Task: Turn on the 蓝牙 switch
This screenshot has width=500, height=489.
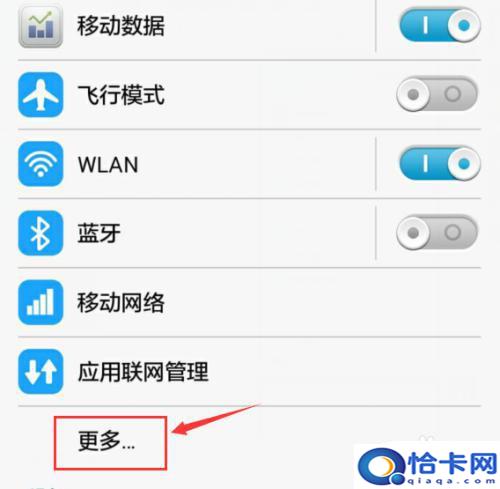Action: click(x=437, y=233)
